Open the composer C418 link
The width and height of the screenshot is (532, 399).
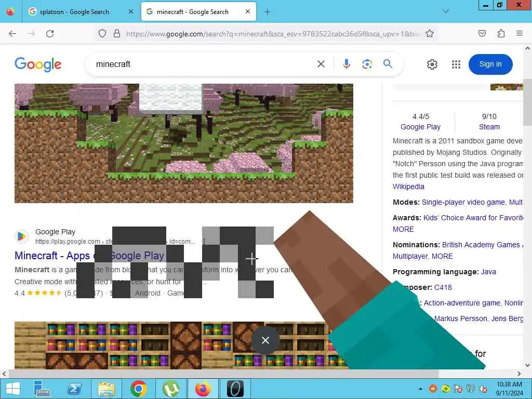(443, 287)
